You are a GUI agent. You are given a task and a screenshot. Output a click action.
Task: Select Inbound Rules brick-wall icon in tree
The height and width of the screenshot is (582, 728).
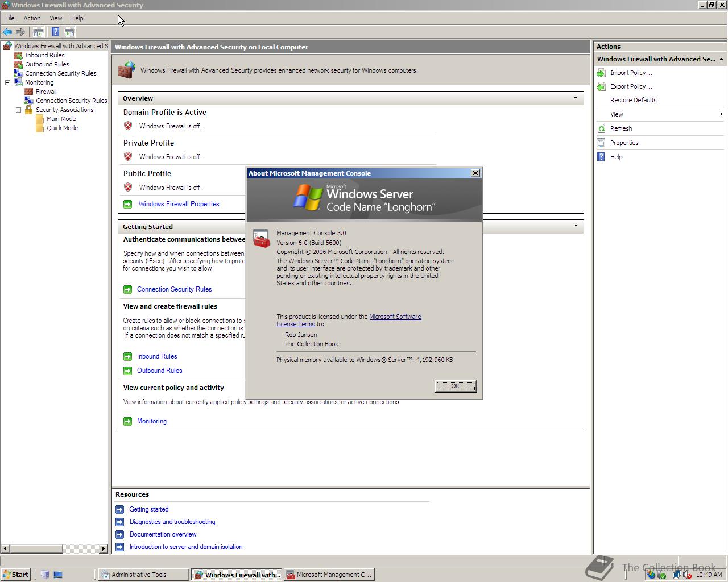point(18,55)
